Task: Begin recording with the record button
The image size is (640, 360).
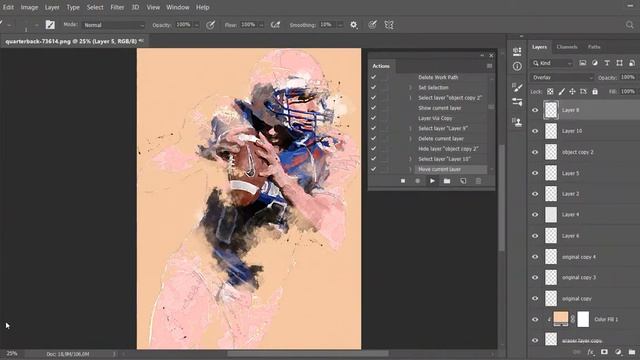Action: 417,181
